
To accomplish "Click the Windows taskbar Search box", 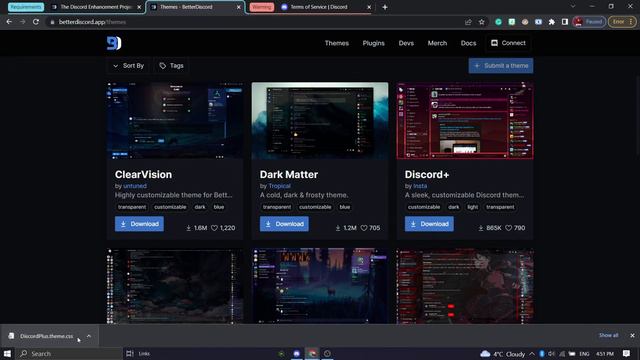I will 69,353.
